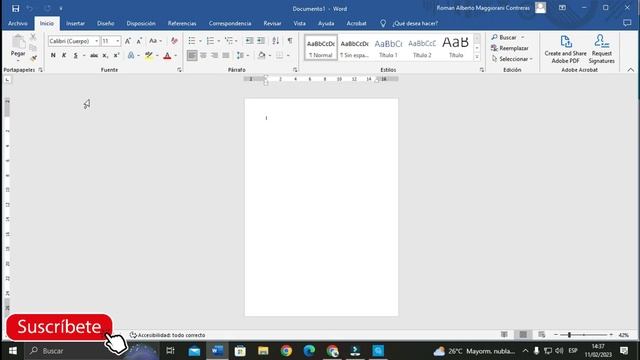Apply the red font color swatch

point(167,56)
